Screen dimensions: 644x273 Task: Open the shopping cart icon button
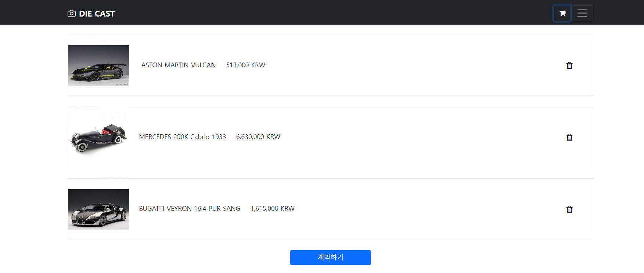[562, 13]
